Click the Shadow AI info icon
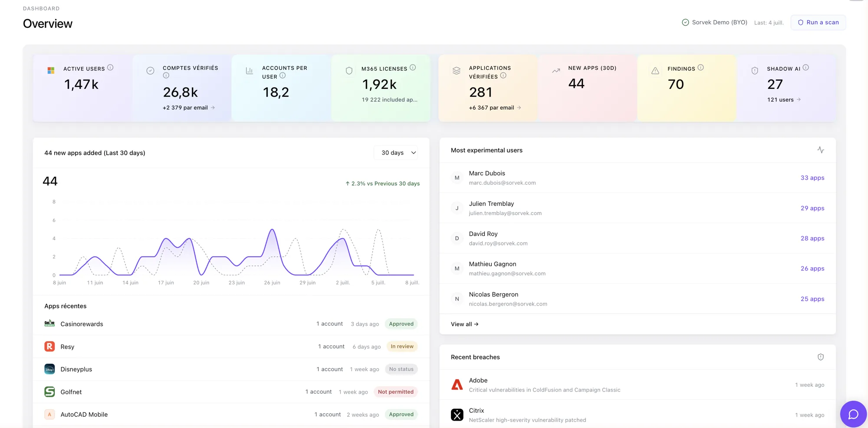Viewport: 868px width, 428px height. pyautogui.click(x=806, y=68)
